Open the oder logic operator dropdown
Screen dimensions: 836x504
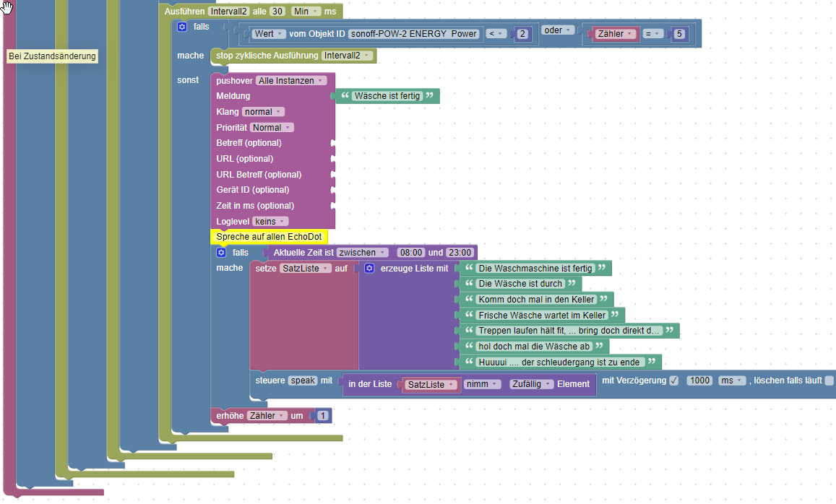pos(559,30)
